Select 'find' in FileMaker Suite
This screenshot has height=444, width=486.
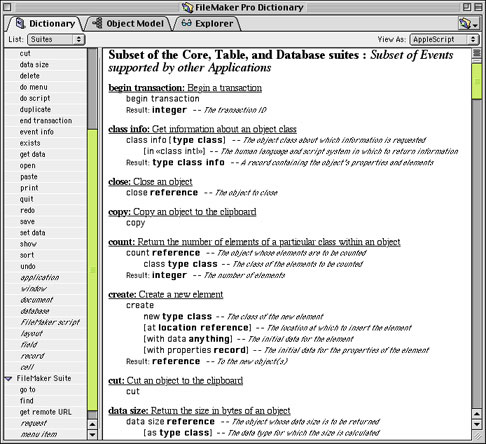tap(26, 401)
